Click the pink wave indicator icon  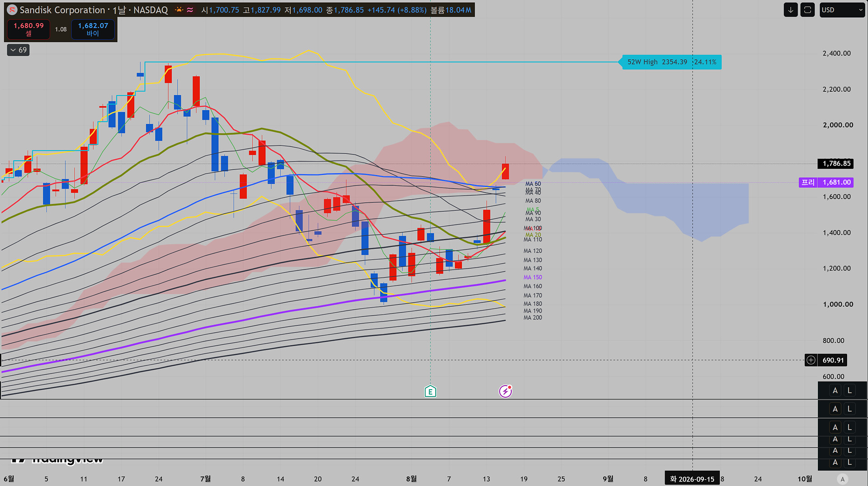tap(190, 10)
